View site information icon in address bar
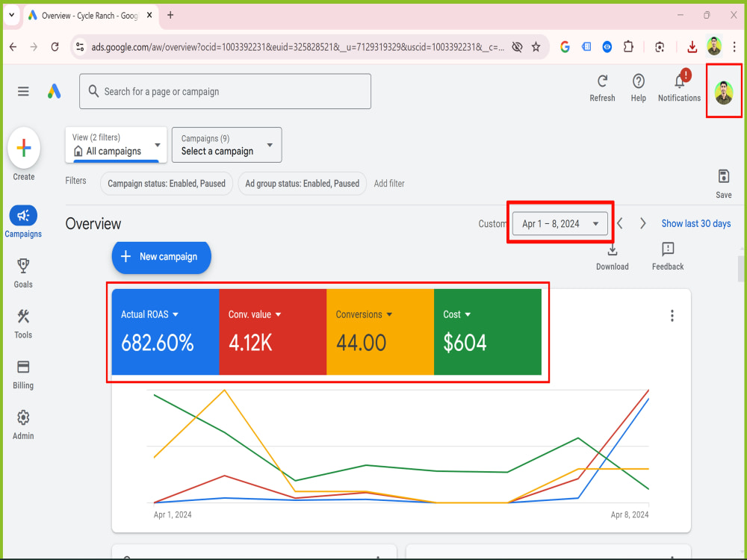 click(x=80, y=46)
